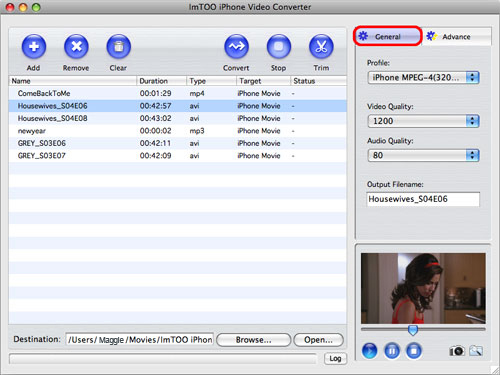Click the video preview thumbnail
This screenshot has height=375, width=500.
pyautogui.click(x=423, y=288)
